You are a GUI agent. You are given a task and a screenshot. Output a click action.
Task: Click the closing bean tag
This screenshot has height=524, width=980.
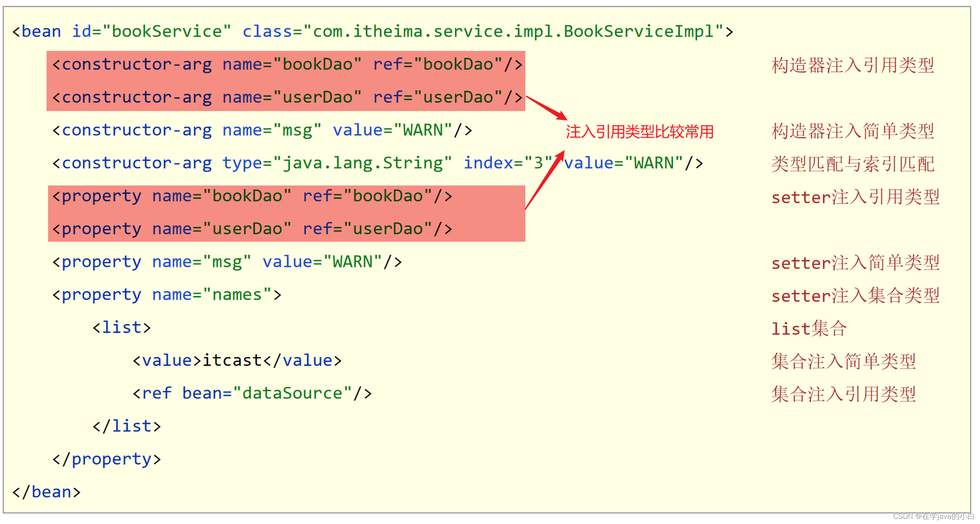point(46,492)
